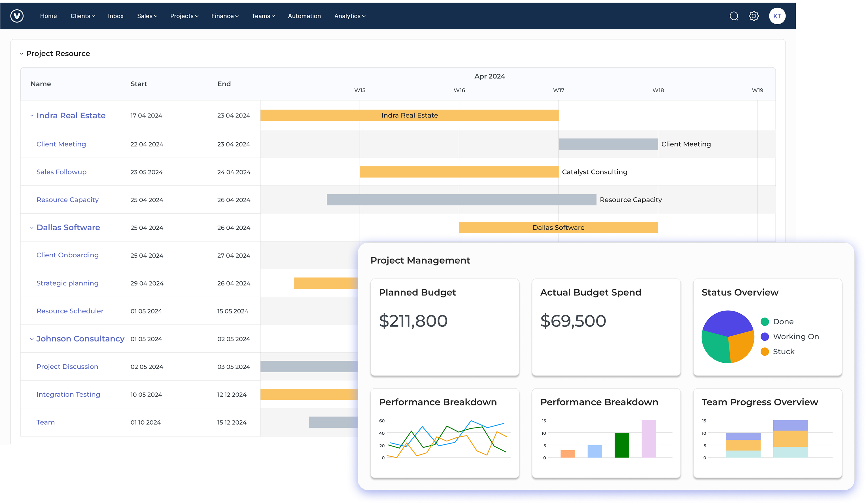Collapse the Johnson Consultancy group

[x=32, y=339]
